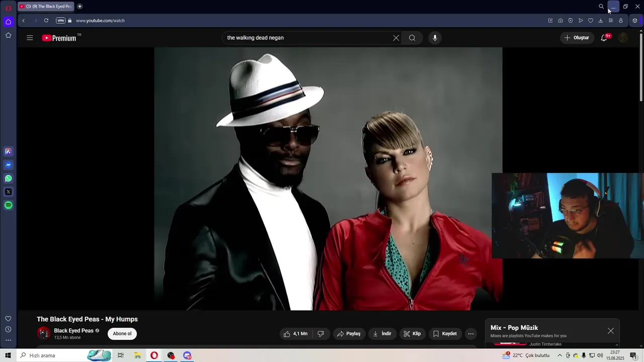Like the video with thumbs up
The width and height of the screenshot is (644, 362).
coord(295,334)
